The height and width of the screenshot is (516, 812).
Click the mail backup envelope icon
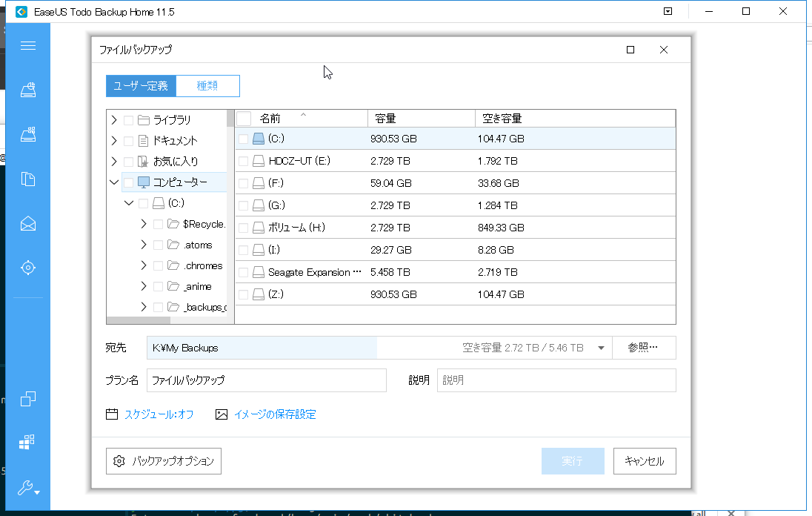pos(28,223)
